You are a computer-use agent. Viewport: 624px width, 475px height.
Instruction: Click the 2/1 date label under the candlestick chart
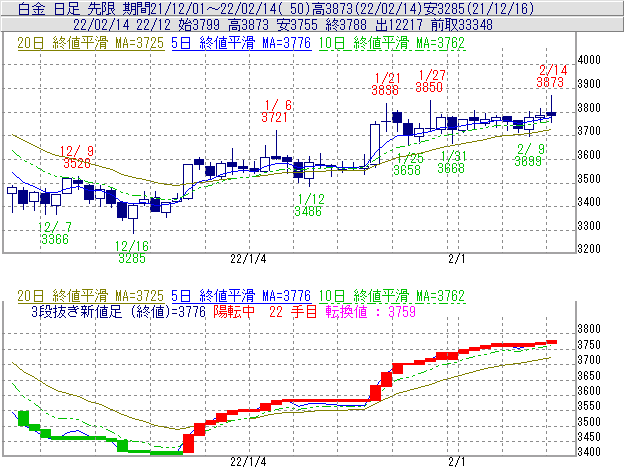(456, 259)
